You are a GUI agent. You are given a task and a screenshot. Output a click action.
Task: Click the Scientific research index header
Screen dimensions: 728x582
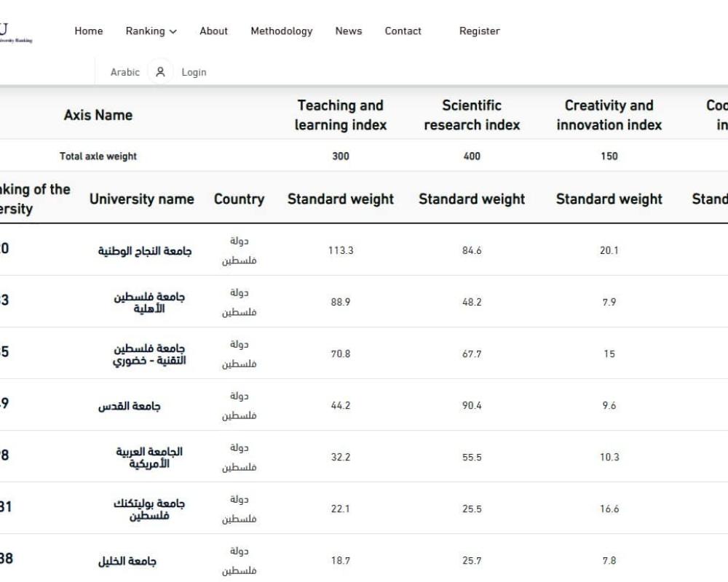[x=472, y=115]
